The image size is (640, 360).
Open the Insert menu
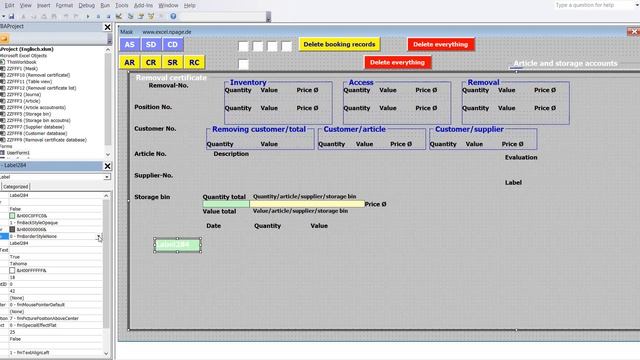click(x=44, y=5)
